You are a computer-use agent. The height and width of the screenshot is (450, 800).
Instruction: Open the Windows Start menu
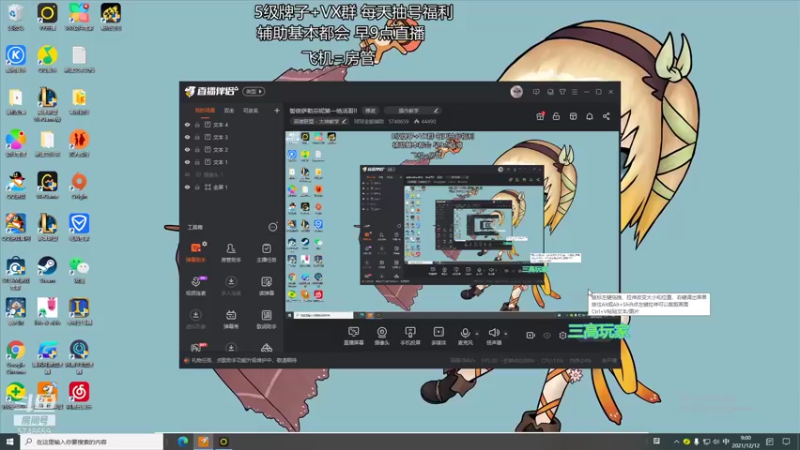coord(10,441)
